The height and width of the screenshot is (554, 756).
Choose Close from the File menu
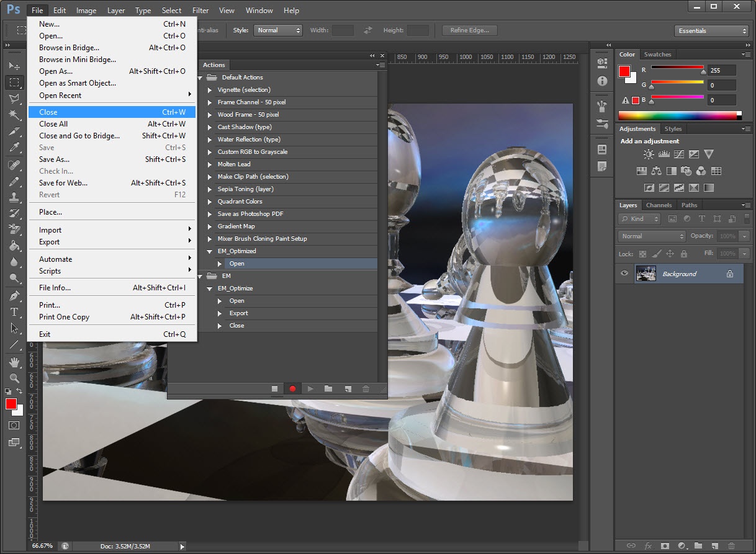[48, 112]
